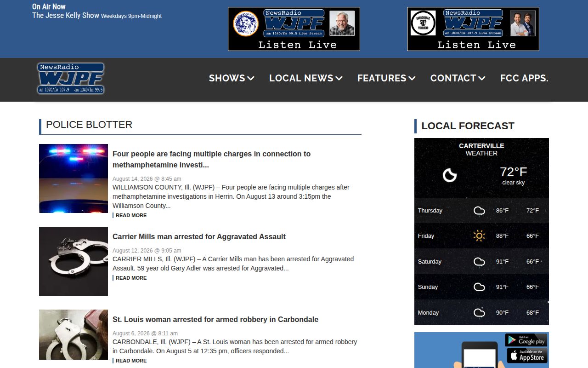The image size is (588, 368).
Task: Tap the App Store download badge
Action: 527,356
